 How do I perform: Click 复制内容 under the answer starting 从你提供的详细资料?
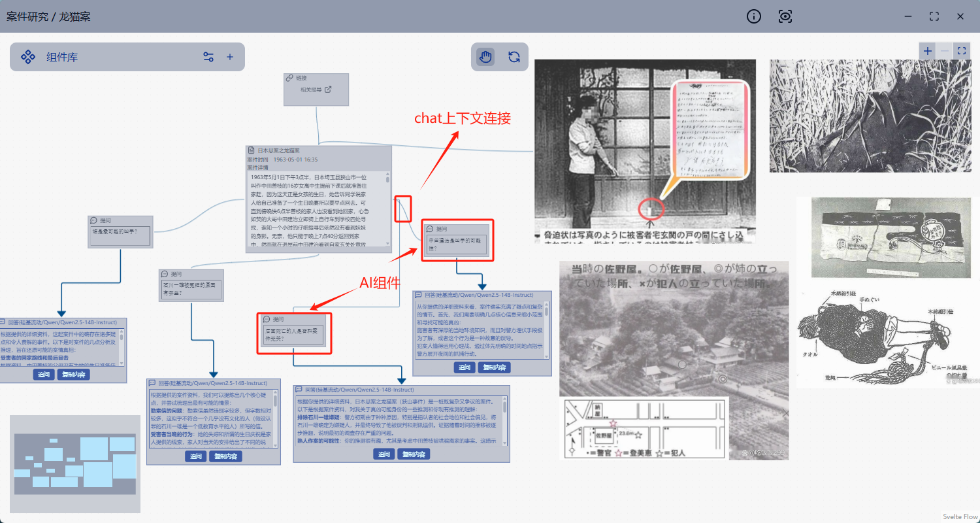(x=494, y=367)
